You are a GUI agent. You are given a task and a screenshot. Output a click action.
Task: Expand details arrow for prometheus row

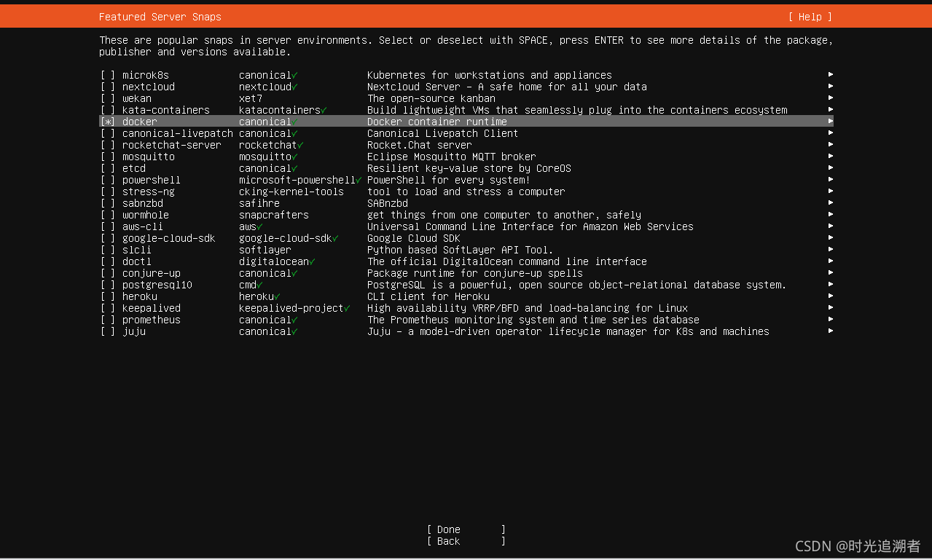pos(831,319)
